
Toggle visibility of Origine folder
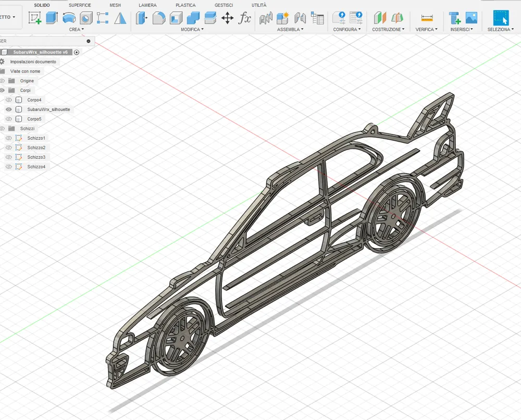pos(2,81)
